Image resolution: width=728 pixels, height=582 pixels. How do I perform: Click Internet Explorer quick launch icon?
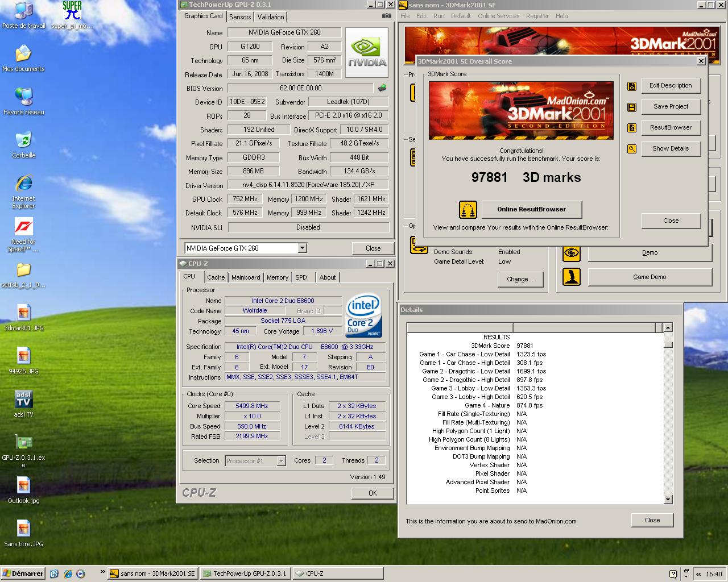coord(68,573)
